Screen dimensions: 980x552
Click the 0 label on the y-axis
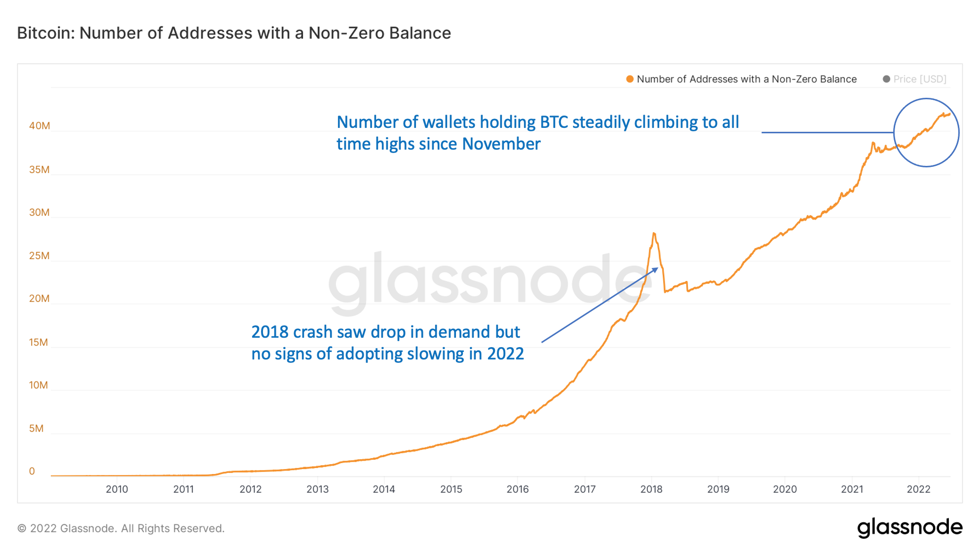pos(32,471)
